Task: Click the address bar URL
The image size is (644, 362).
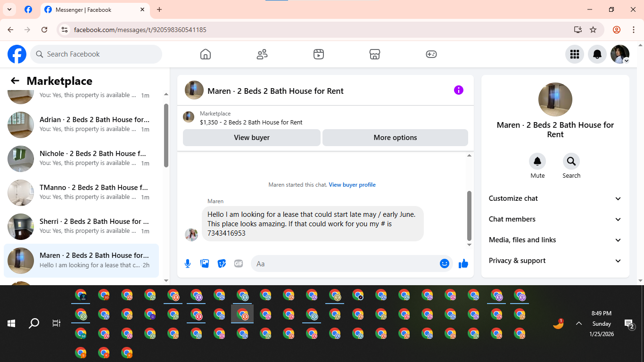Action: click(x=140, y=30)
